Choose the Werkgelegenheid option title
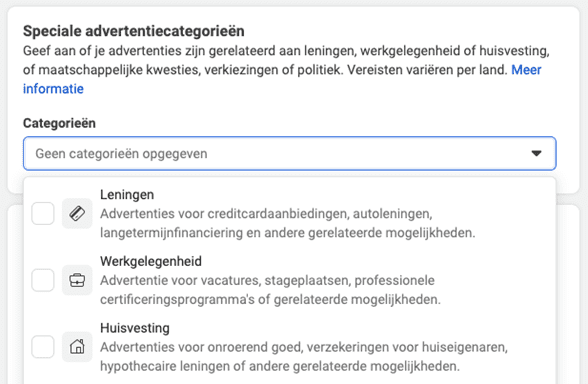Screen dimensions: 588x384 [x=151, y=261]
